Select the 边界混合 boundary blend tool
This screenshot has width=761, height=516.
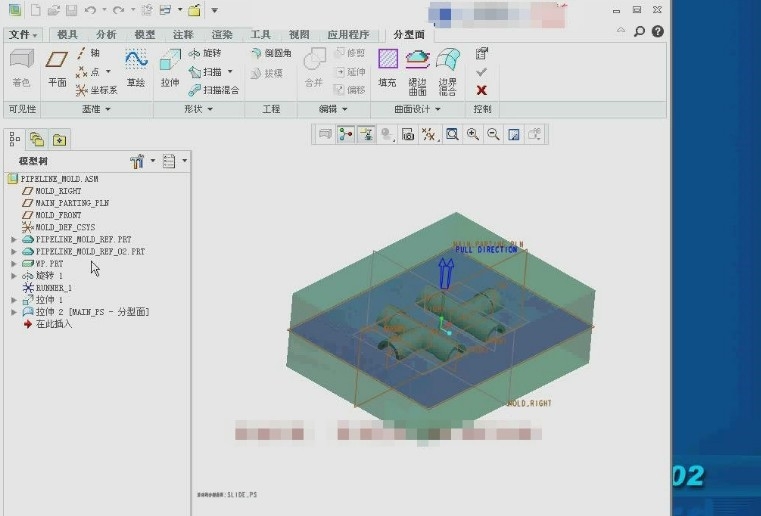pyautogui.click(x=447, y=72)
